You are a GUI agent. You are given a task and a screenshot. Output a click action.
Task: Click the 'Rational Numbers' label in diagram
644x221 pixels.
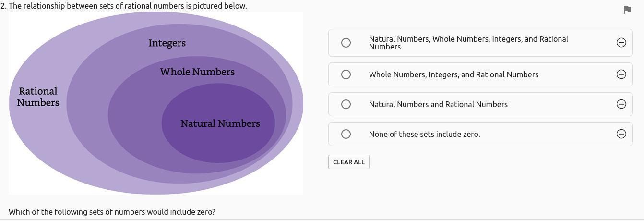[x=38, y=97]
